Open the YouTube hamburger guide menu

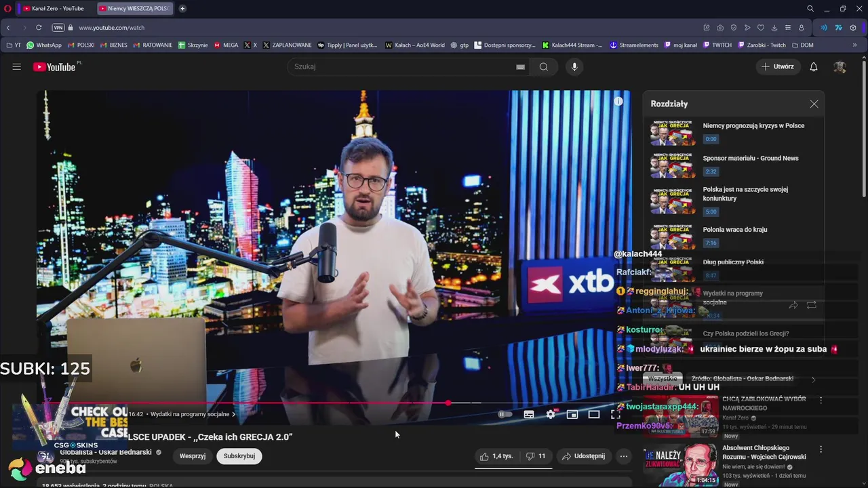point(17,66)
